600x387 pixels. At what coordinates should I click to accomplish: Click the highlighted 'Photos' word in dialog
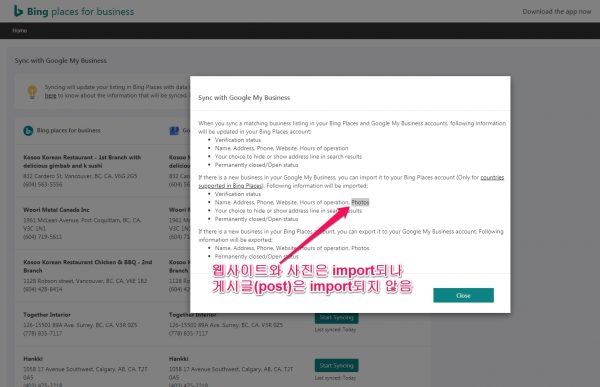(360, 202)
